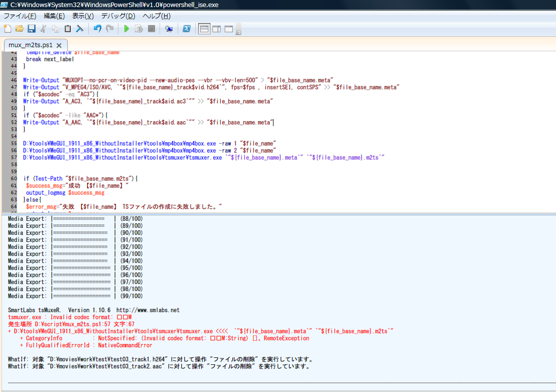
Task: Clear the console pane with the wiper icon
Action: (79, 29)
